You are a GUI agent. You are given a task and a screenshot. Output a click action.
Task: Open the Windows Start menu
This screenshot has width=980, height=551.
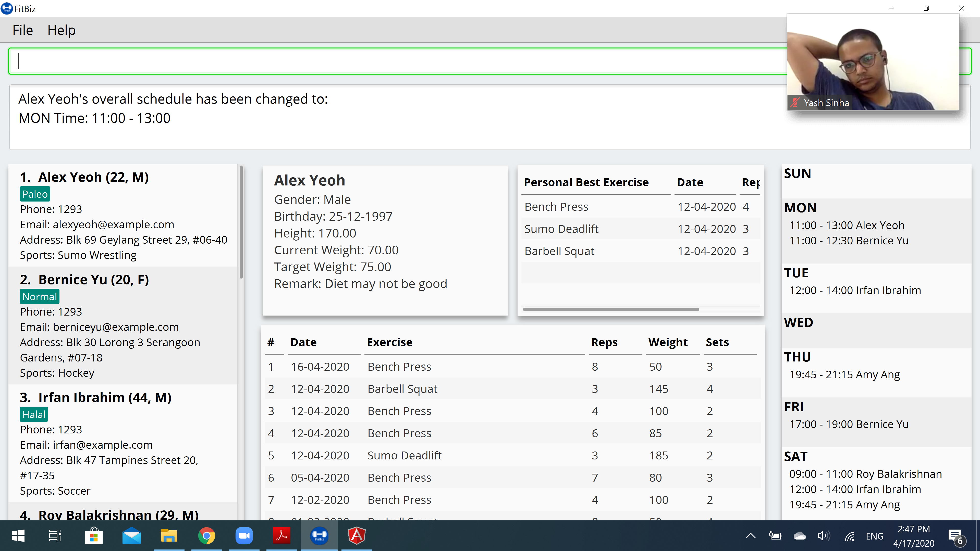click(x=18, y=536)
